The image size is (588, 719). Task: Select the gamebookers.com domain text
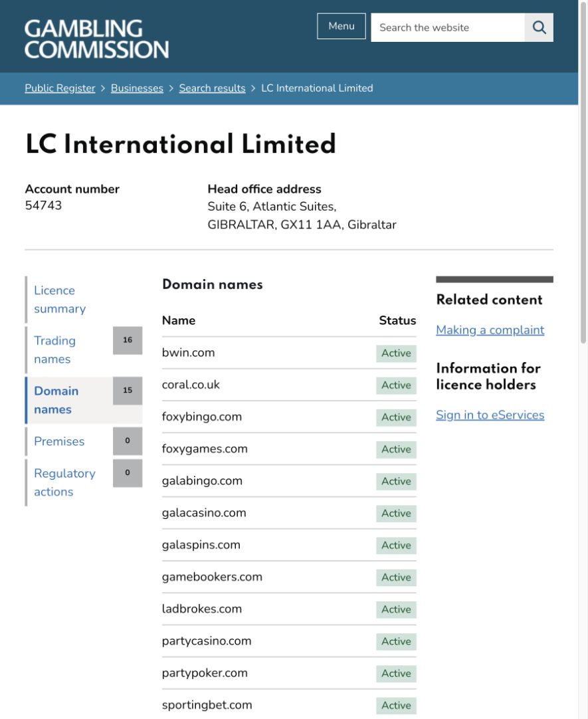(212, 577)
